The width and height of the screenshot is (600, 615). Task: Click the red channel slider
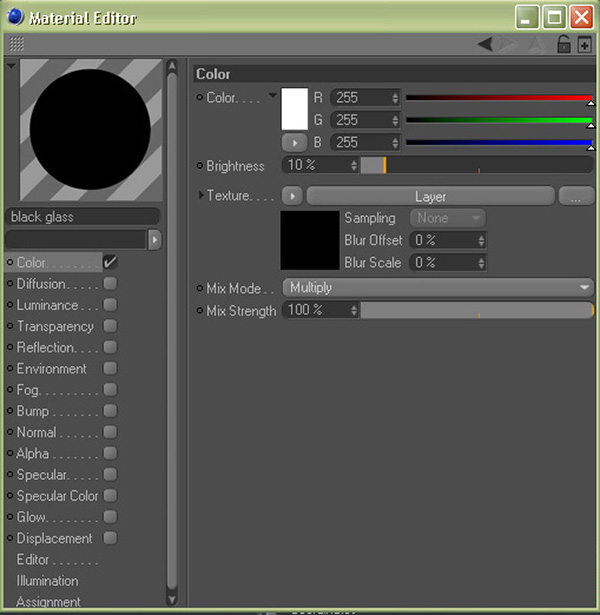[499, 98]
